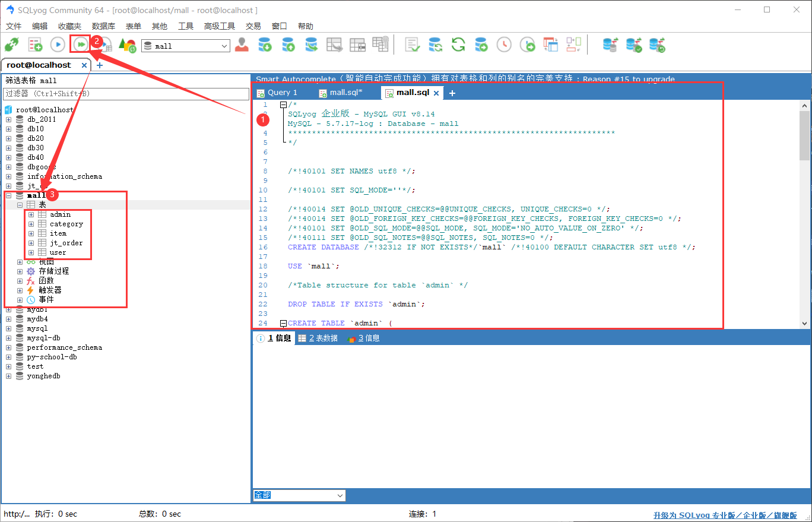Click the green circular sync arrows icon
Screen dimensions: 812x522
[x=458, y=45]
